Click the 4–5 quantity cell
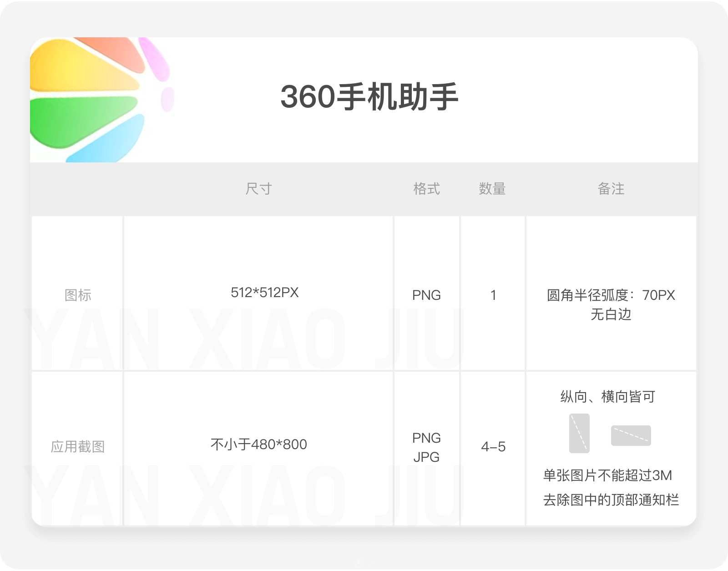Image resolution: width=728 pixels, height=571 pixels. pyautogui.click(x=493, y=447)
